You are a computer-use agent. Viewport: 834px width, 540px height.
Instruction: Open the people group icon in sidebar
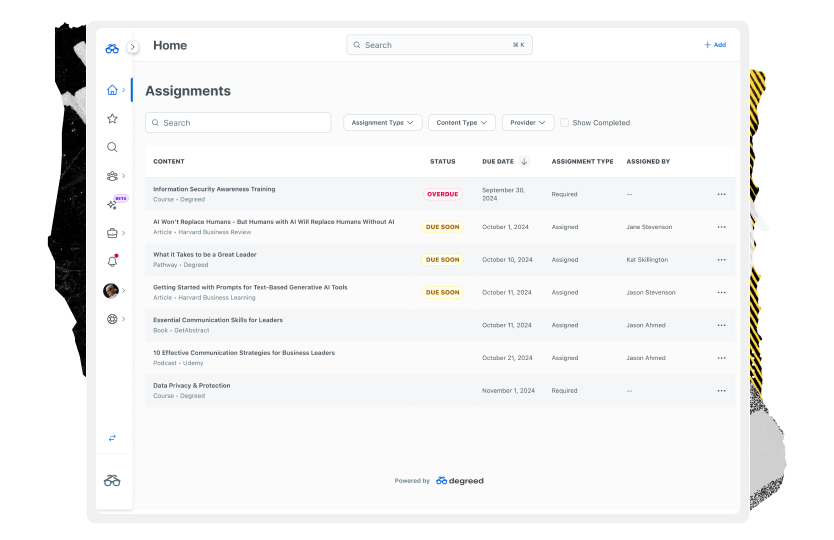coord(112,176)
